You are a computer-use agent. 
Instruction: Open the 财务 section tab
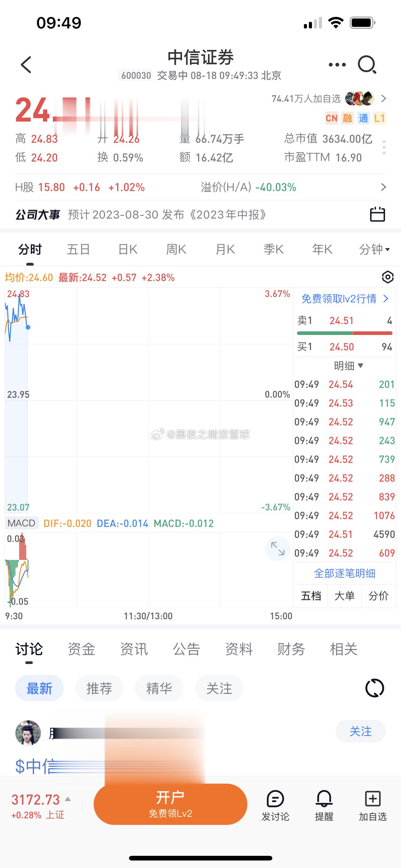(291, 649)
